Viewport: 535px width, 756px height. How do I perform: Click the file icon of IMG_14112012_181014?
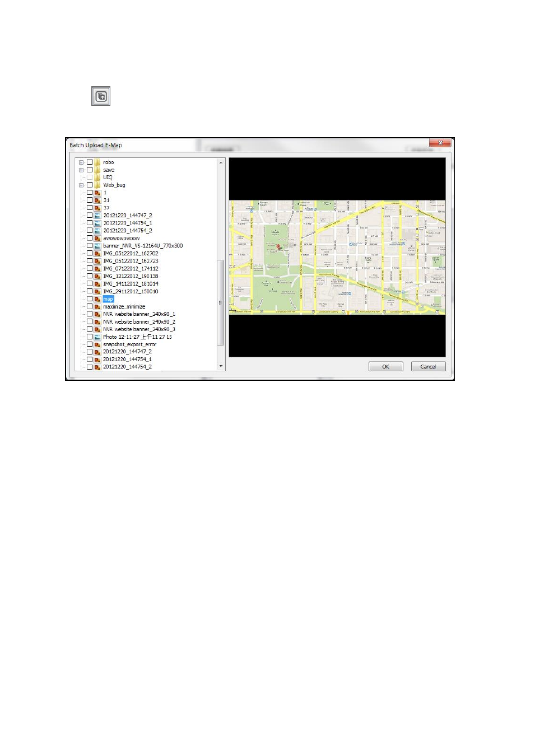(x=97, y=284)
